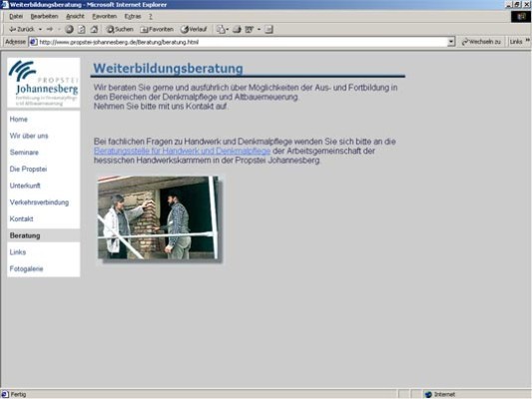Expand the address bar dropdown list
532x399 pixels.
tap(451, 42)
